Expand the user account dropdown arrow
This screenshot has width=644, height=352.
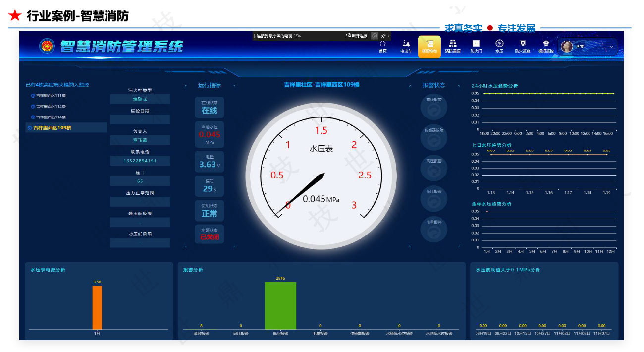point(611,47)
